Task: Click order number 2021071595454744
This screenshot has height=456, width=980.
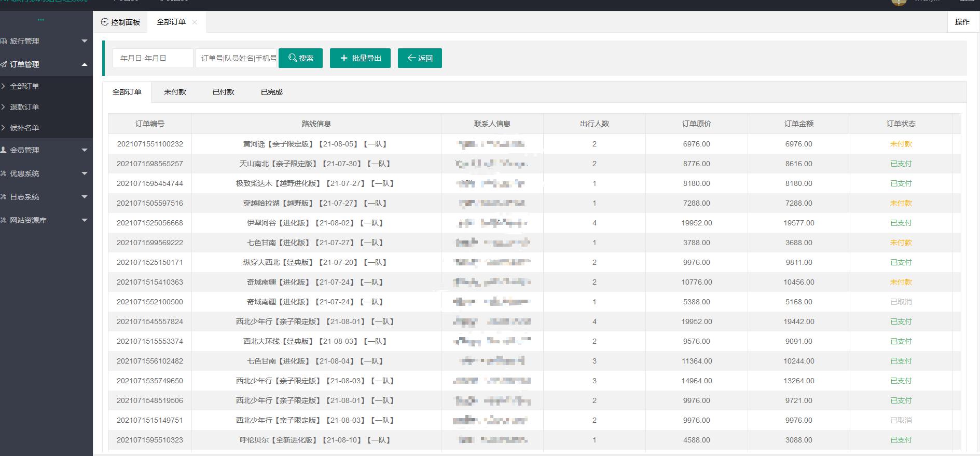Action: (150, 183)
